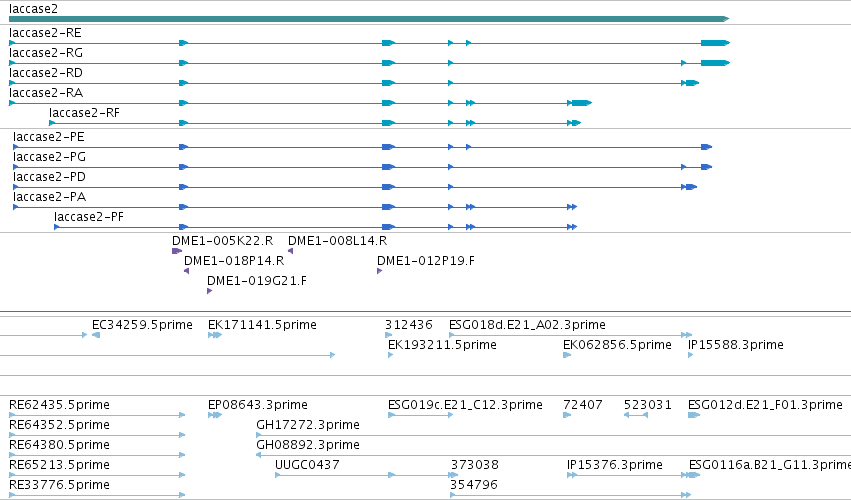
Task: Click the last exon block of laccase2-RA
Action: [581, 103]
